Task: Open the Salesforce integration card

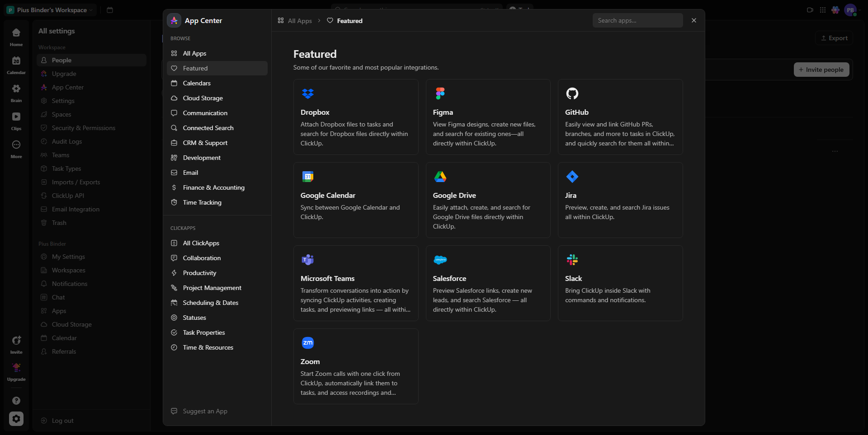Action: pos(488,283)
